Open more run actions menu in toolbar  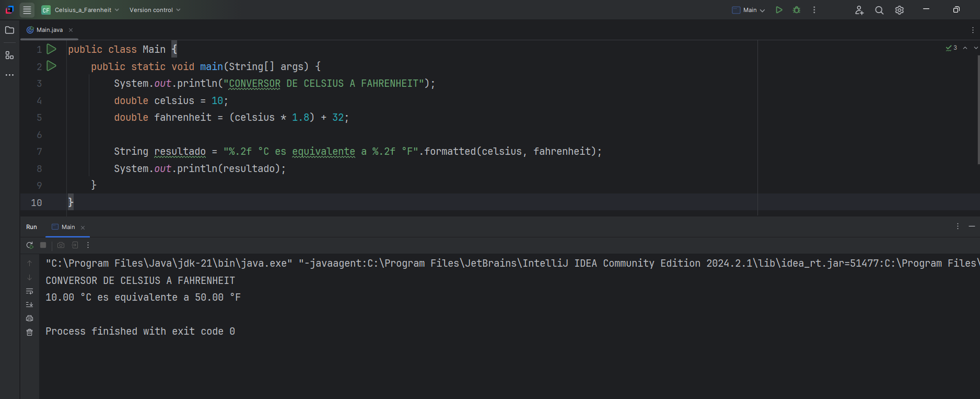(814, 10)
